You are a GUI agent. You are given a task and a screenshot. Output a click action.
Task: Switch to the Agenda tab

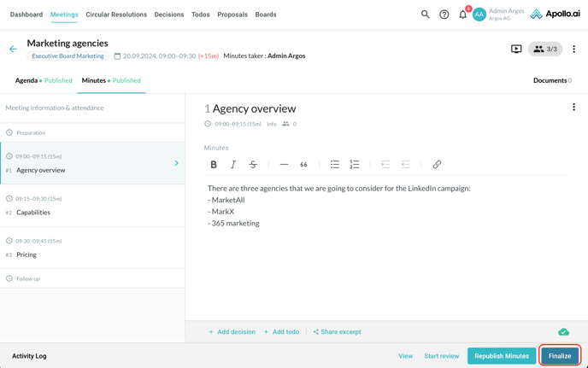pyautogui.click(x=26, y=80)
